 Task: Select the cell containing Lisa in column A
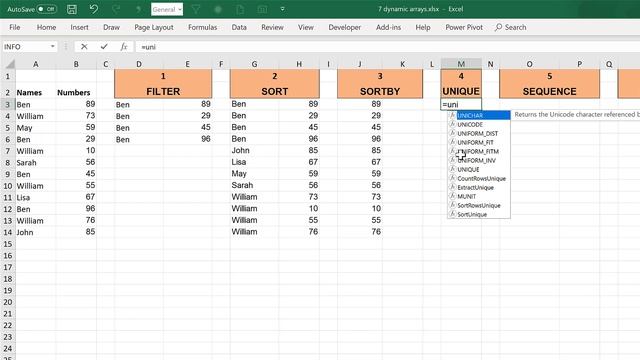click(x=36, y=198)
